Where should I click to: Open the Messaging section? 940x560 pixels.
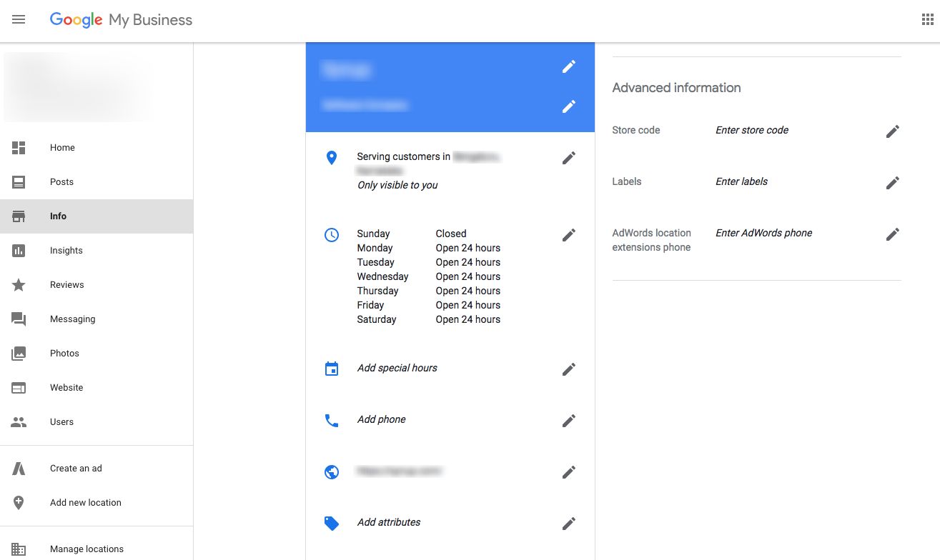72,319
